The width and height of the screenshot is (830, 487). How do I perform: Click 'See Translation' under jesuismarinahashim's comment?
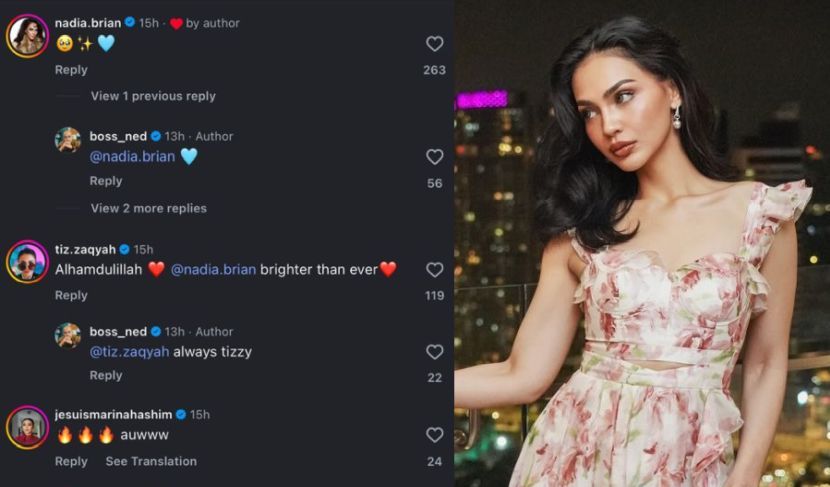click(151, 461)
